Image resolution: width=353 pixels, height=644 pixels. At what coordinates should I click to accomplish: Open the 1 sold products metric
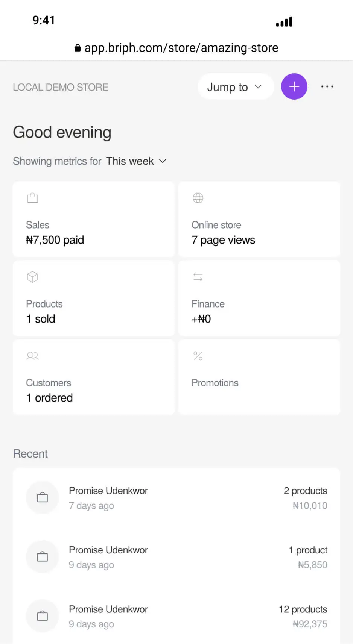click(x=41, y=319)
